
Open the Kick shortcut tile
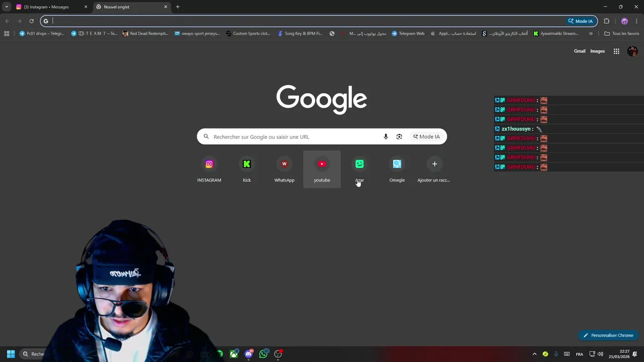[x=247, y=169]
